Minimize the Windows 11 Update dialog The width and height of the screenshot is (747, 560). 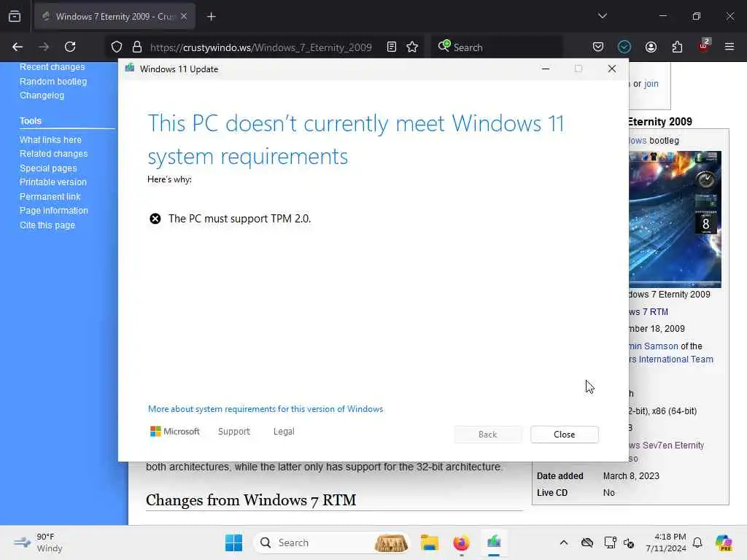click(546, 69)
